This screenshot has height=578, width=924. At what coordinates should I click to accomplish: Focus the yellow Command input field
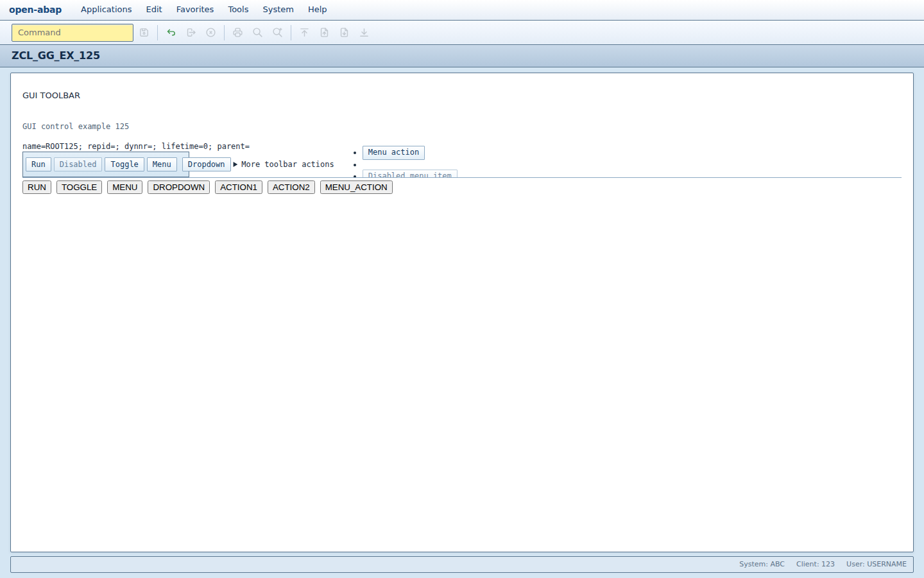click(x=73, y=33)
